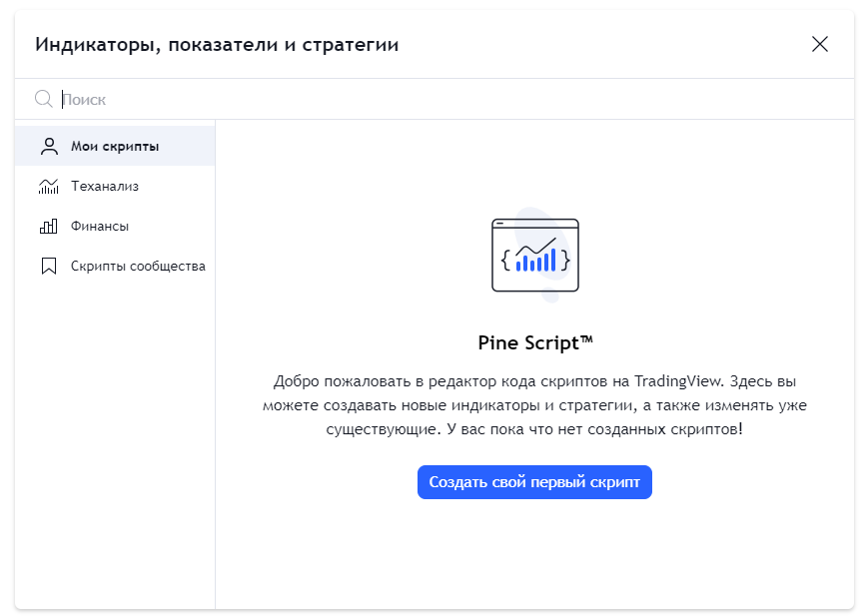Click the bookmark icon next to Скрипты сообщества

click(x=47, y=266)
